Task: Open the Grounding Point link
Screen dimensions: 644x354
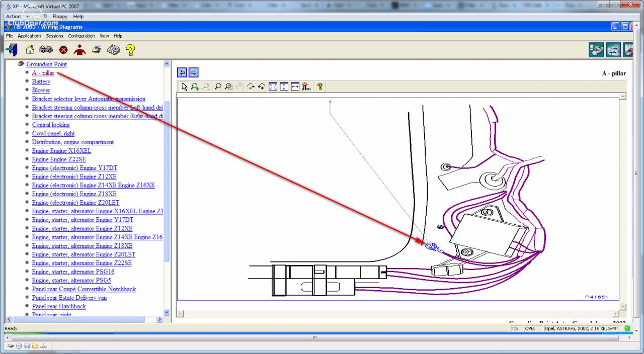Action: click(x=46, y=64)
